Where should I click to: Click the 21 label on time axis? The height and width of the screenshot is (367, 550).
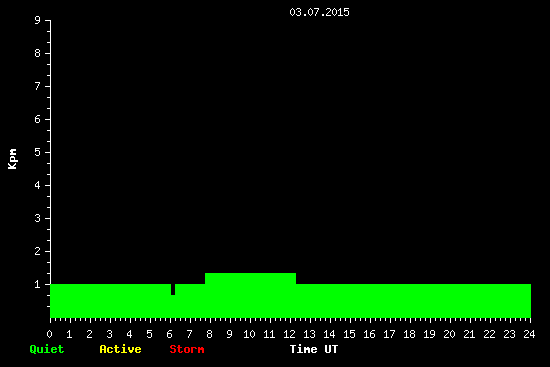pos(469,334)
